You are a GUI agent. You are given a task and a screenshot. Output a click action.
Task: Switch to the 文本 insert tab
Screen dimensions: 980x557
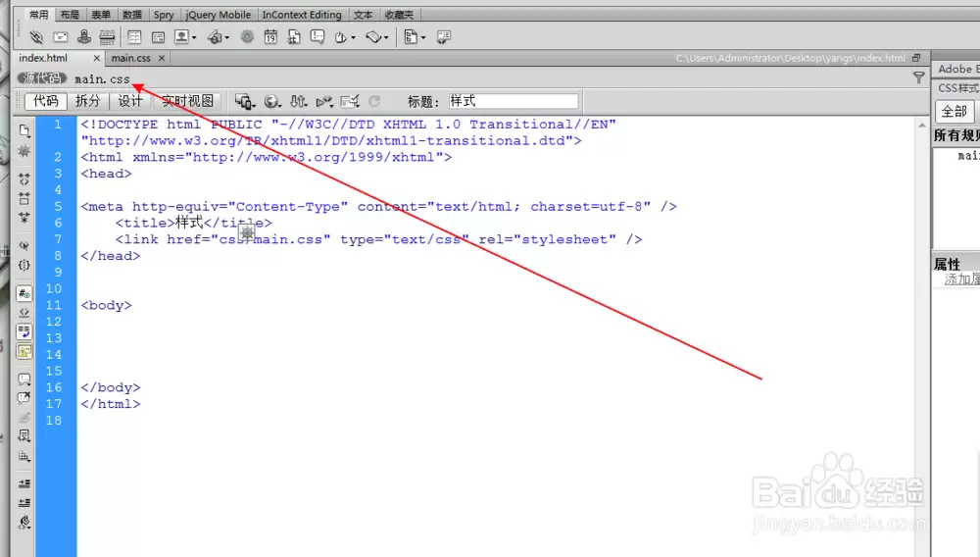tap(364, 15)
